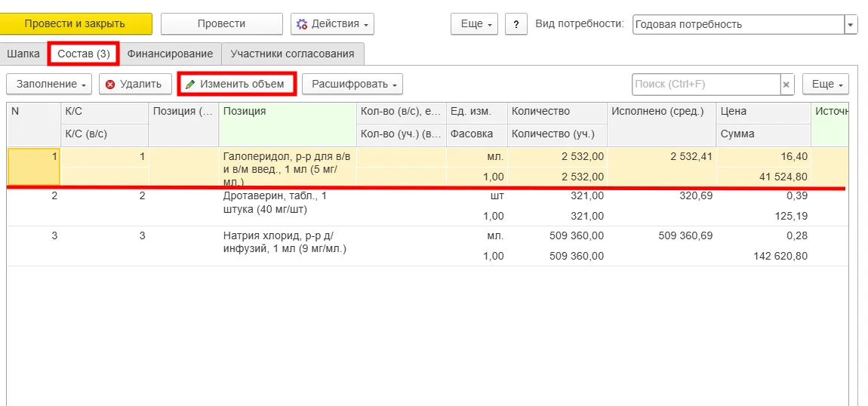Expand the Вид потребности dropdown arrow
Image resolution: width=868 pixels, height=406 pixels.
(x=851, y=24)
